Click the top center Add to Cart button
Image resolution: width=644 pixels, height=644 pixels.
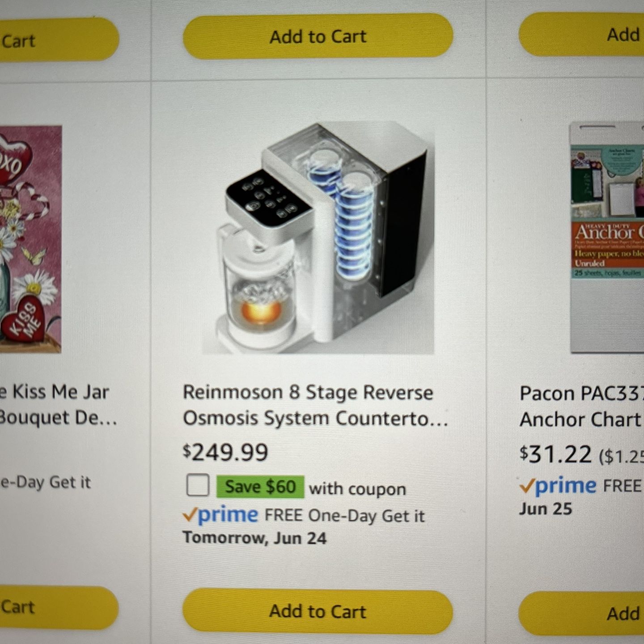click(318, 37)
